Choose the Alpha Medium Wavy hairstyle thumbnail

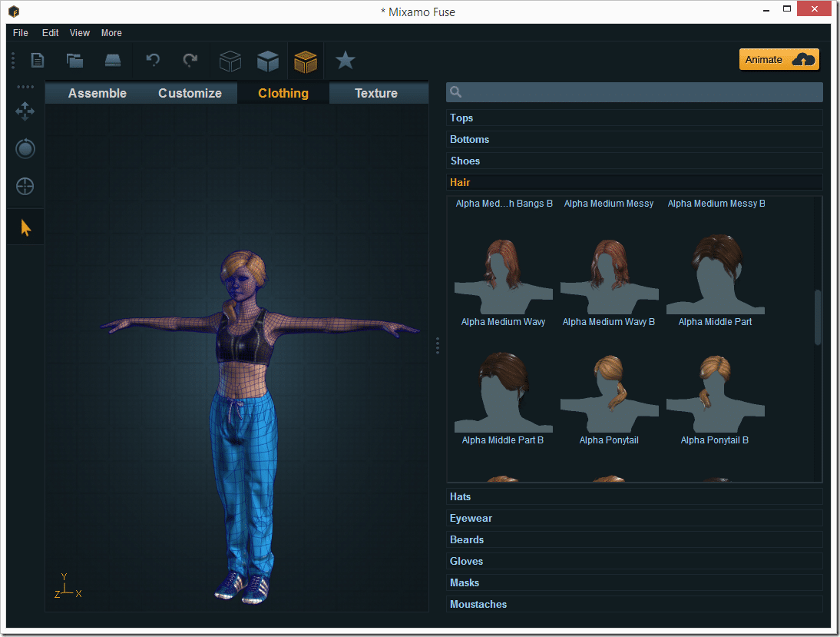503,276
